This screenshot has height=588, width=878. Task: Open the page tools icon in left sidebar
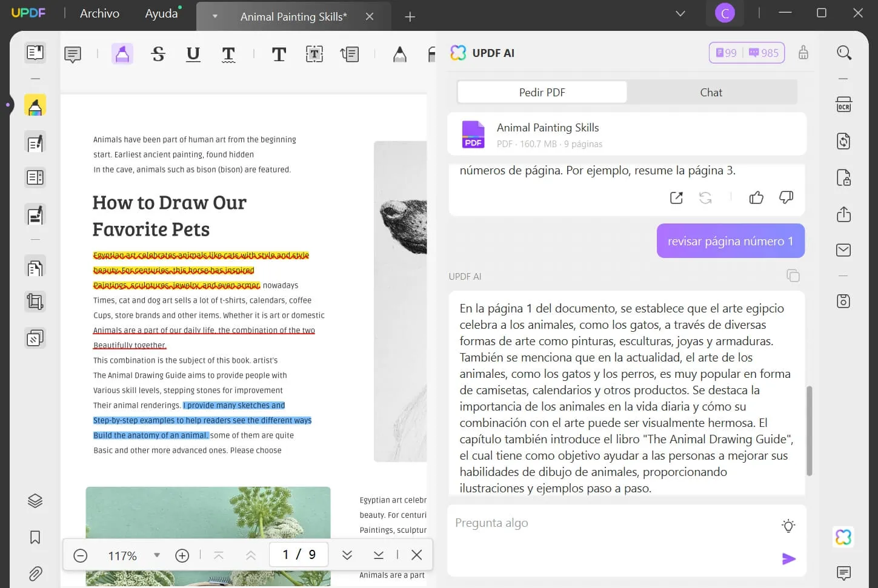(35, 267)
